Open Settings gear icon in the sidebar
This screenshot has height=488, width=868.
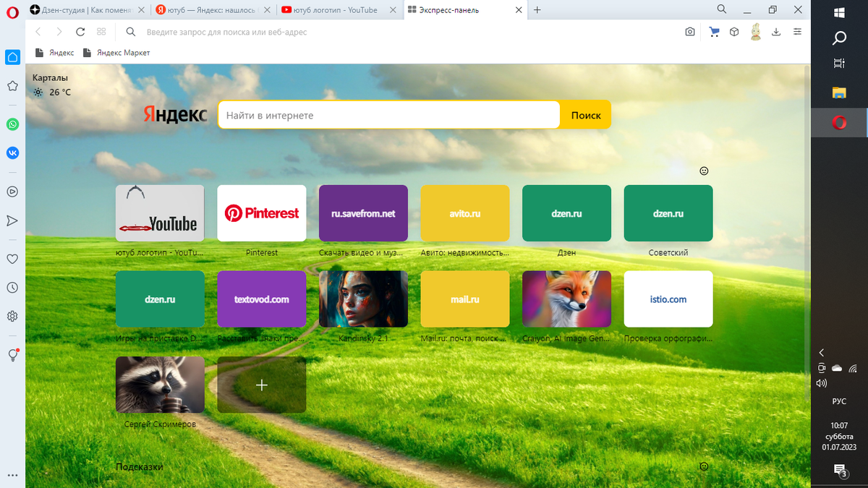[12, 316]
